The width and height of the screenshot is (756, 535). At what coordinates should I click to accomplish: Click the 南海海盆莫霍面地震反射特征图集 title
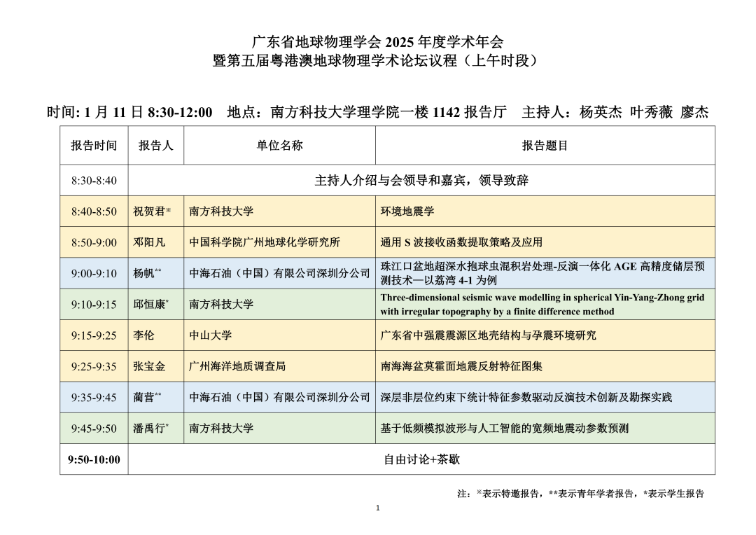pos(461,366)
